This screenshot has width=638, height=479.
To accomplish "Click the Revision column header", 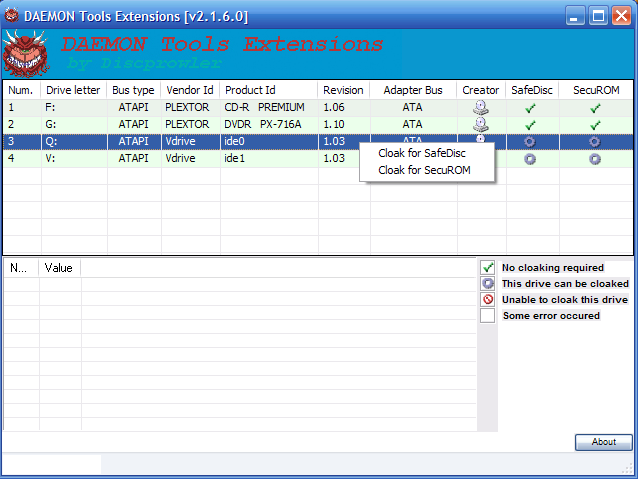I will 344,90.
